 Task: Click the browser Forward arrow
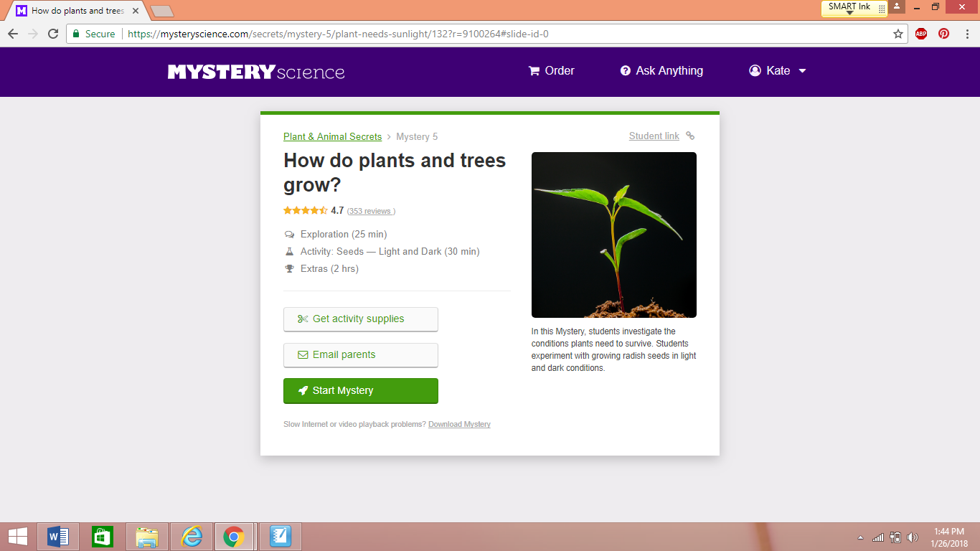click(x=33, y=34)
